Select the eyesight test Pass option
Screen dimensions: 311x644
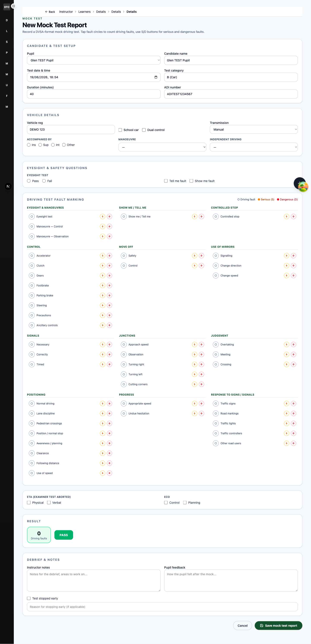[29, 181]
